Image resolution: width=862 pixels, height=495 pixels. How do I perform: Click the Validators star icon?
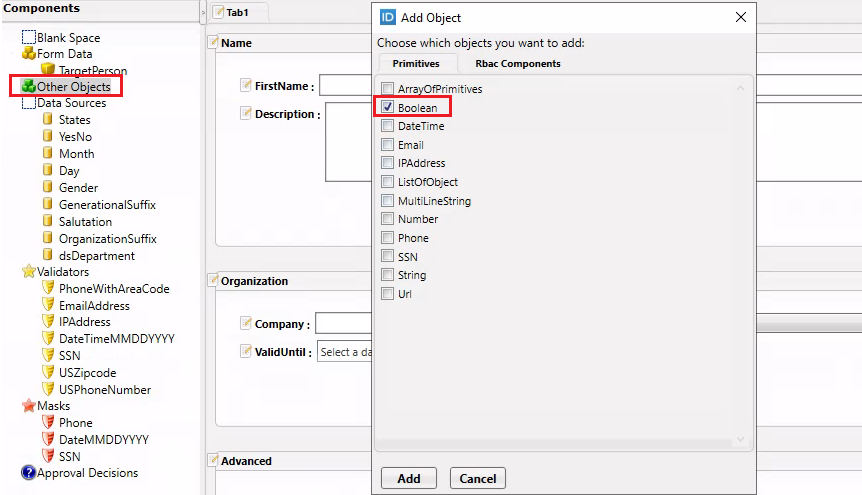tap(29, 271)
